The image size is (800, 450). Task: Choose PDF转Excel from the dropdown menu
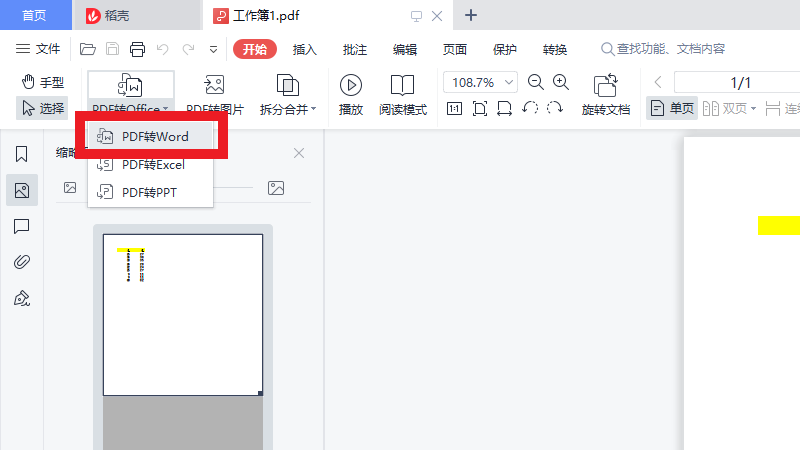click(152, 165)
